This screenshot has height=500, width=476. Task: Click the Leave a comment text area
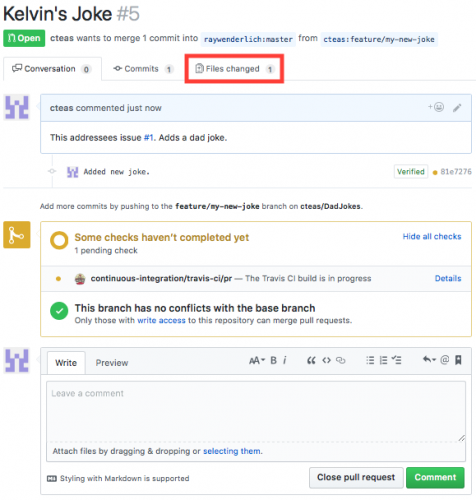pyautogui.click(x=256, y=412)
